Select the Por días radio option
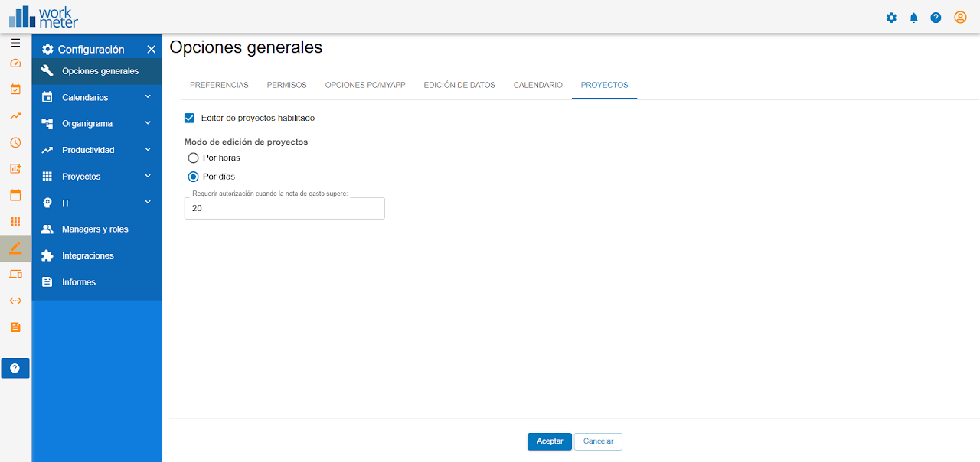The image size is (980, 462). tap(194, 177)
